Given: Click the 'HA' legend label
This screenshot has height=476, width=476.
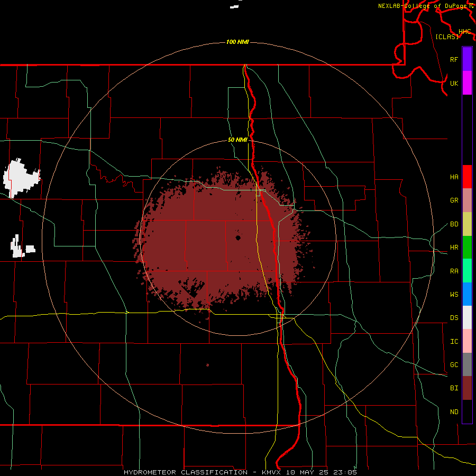Looking at the screenshot, I should (454, 177).
